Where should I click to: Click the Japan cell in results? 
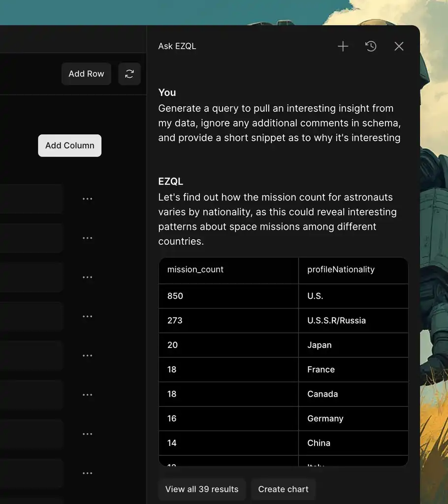(320, 345)
